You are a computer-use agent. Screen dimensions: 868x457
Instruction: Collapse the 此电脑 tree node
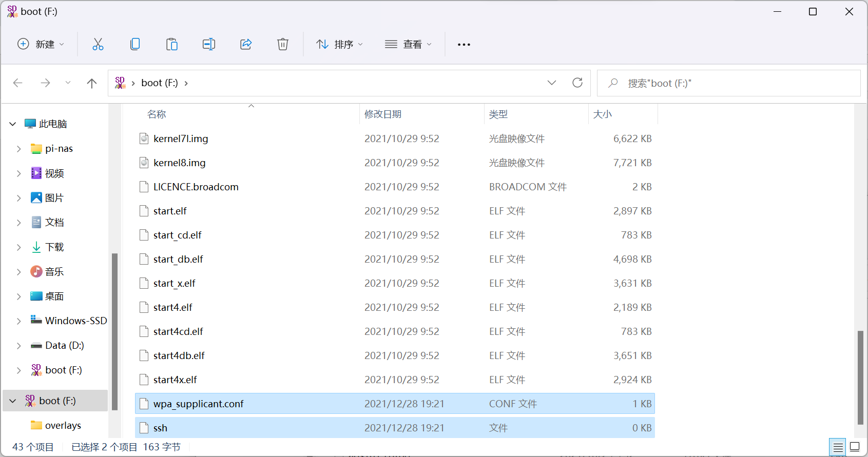point(13,124)
